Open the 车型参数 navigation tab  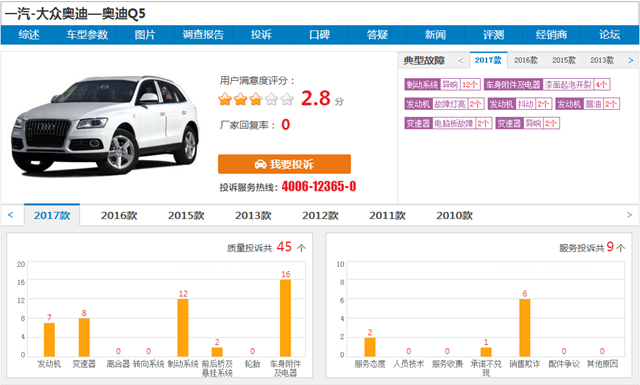(x=87, y=35)
